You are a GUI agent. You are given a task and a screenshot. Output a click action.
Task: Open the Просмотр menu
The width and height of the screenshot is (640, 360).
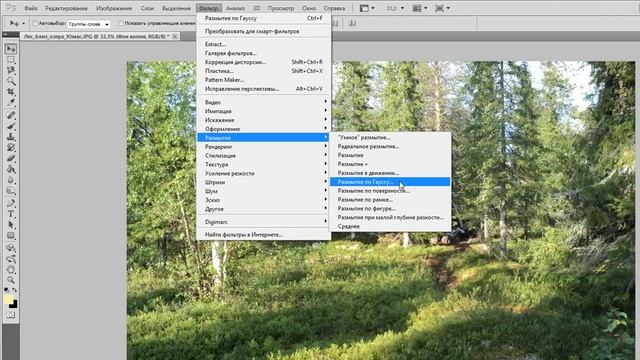point(281,8)
